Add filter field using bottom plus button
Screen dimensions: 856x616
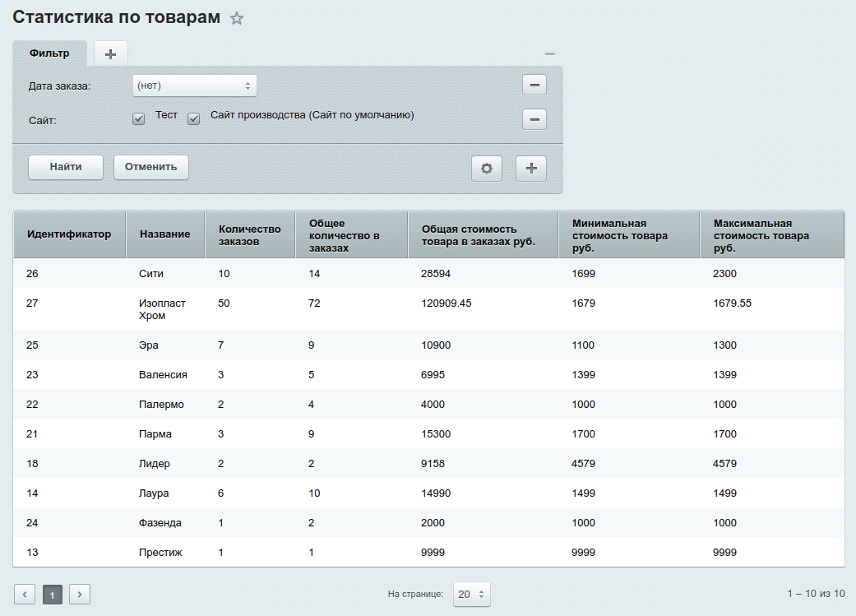click(531, 168)
